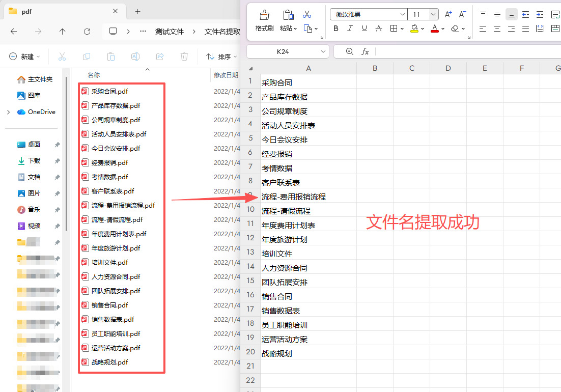Click the This PC monitor icon in address bar
The width and height of the screenshot is (561, 392).
(113, 32)
